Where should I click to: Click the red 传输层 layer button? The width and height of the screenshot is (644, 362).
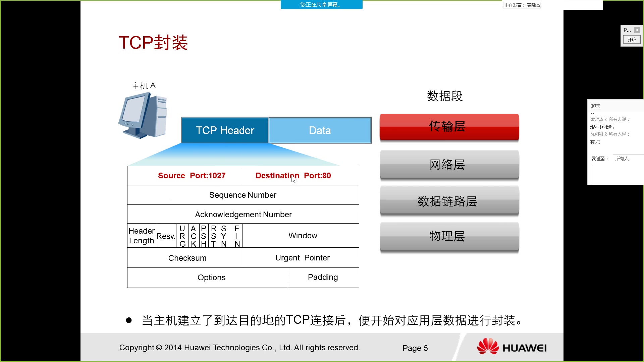coord(449,127)
